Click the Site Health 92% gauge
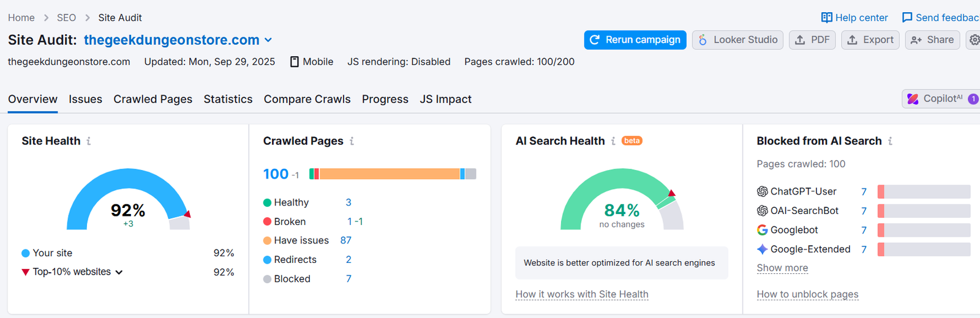Viewport: 980px width, 318px height. click(128, 200)
